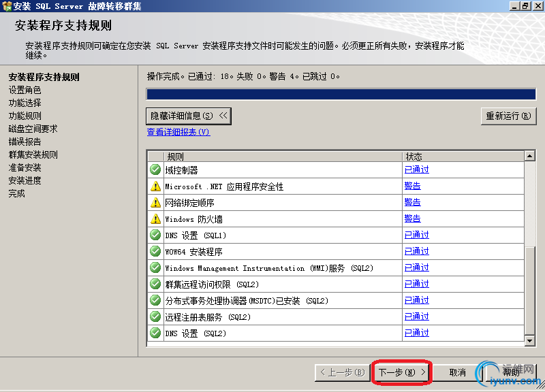Restore the SQL Server setup window size
This screenshot has width=545, height=392.
tap(525, 6)
